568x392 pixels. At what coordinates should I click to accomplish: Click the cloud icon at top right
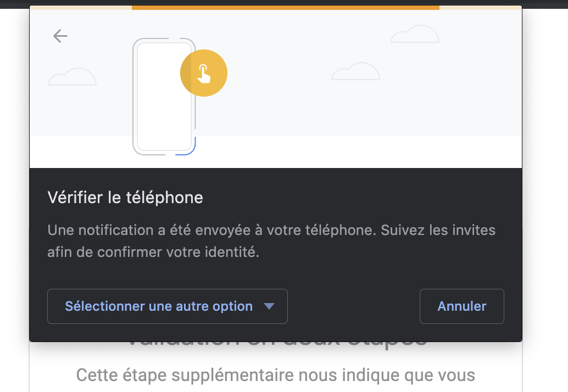coord(415,33)
